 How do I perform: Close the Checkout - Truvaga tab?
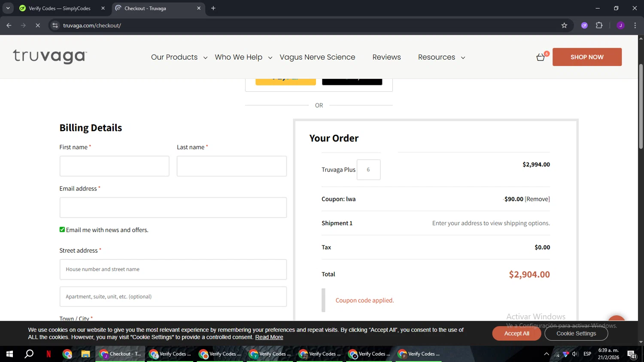click(199, 8)
